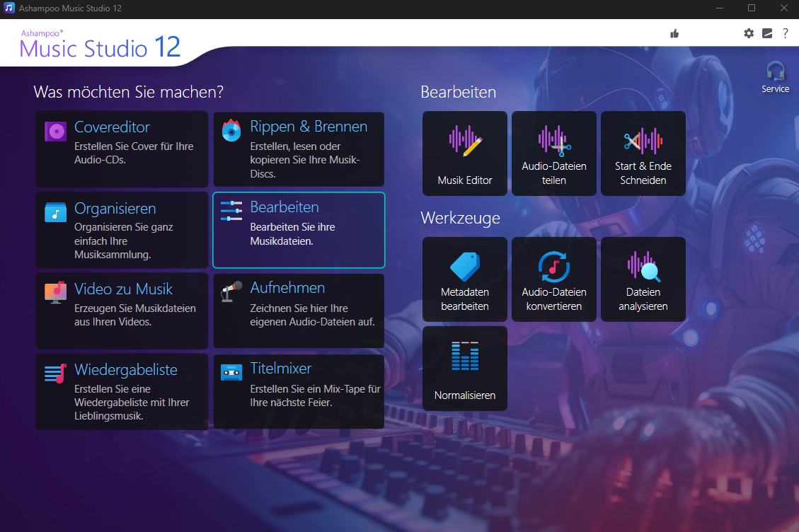The image size is (799, 532).
Task: Select the Titelmixer mix-tape tile
Action: tap(299, 391)
